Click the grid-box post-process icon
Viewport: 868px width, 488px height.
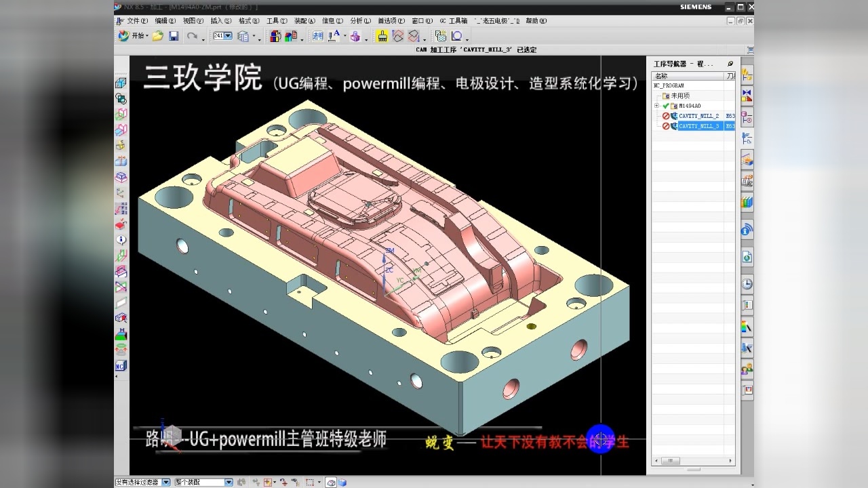pyautogui.click(x=442, y=36)
